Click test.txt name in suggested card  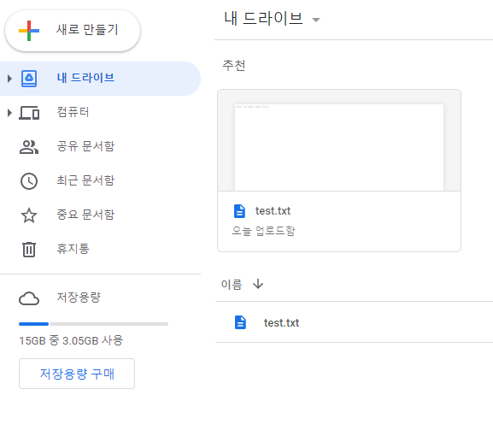(x=273, y=211)
